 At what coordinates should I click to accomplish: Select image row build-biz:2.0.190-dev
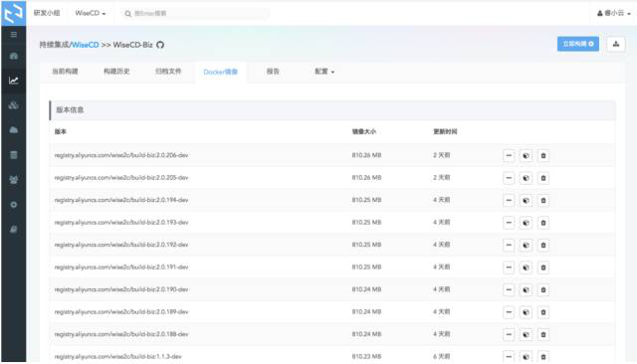pyautogui.click(x=332, y=289)
